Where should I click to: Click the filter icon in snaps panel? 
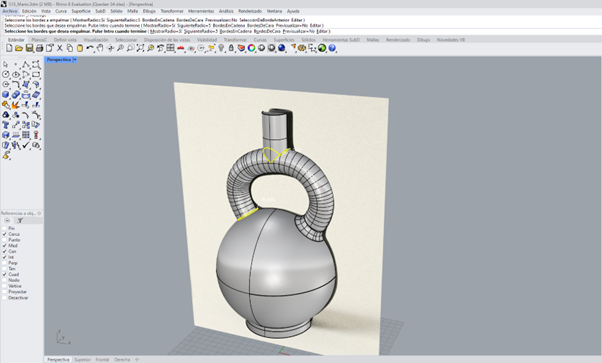[x=20, y=220]
